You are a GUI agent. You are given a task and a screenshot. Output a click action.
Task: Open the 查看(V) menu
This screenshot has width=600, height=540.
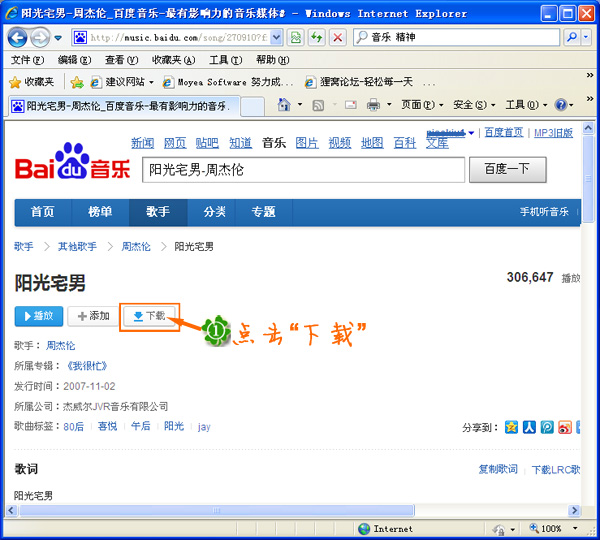[121, 60]
